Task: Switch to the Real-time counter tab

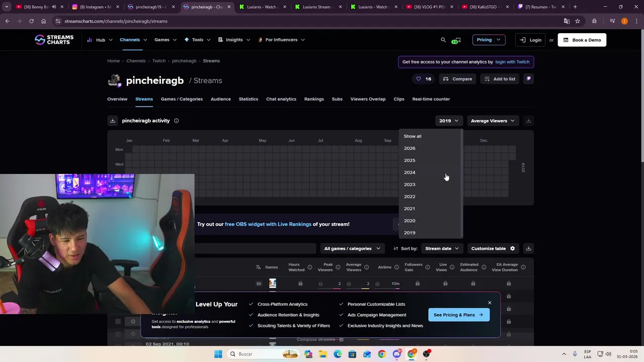Action: pos(431,99)
